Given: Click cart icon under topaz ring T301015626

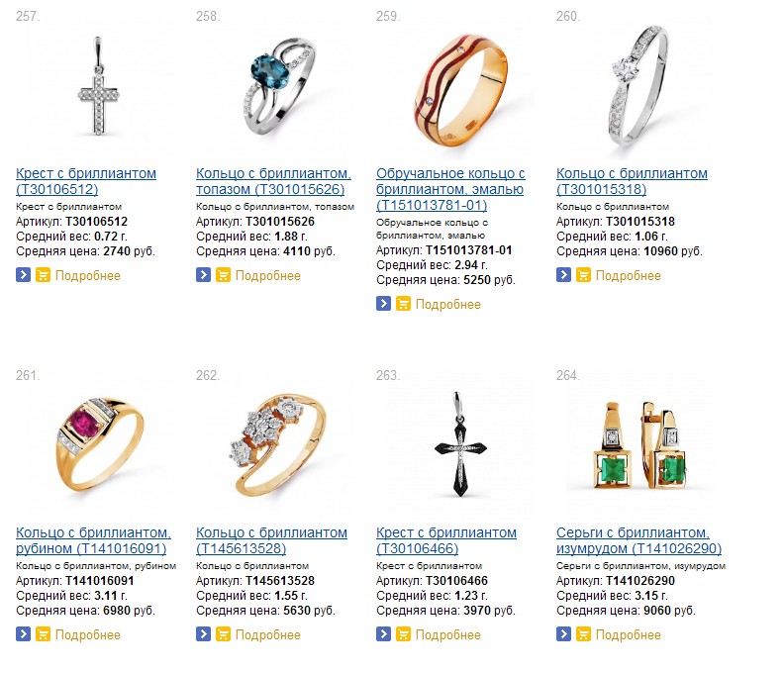Looking at the screenshot, I should point(223,274).
